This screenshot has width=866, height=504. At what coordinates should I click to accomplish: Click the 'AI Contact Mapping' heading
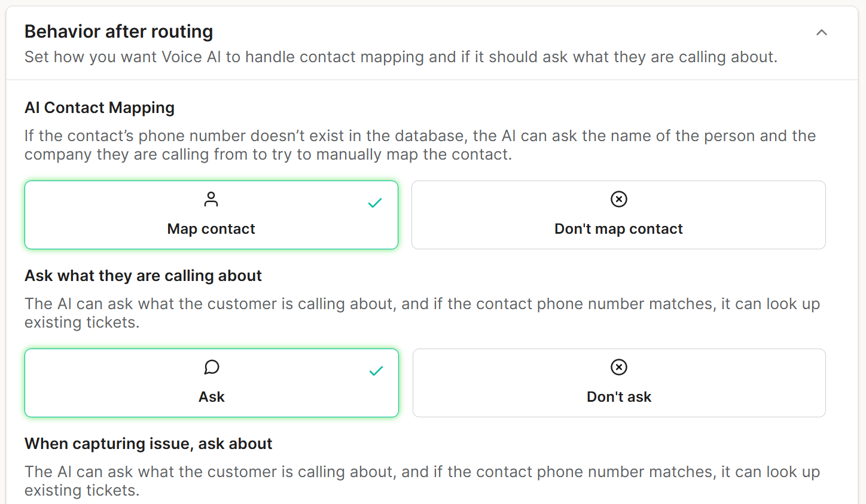(99, 108)
